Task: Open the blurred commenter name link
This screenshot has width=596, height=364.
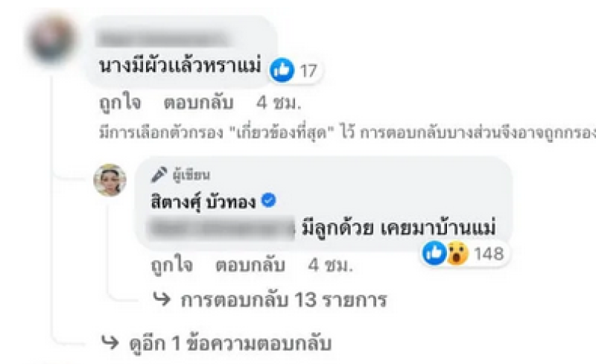Action: (163, 39)
